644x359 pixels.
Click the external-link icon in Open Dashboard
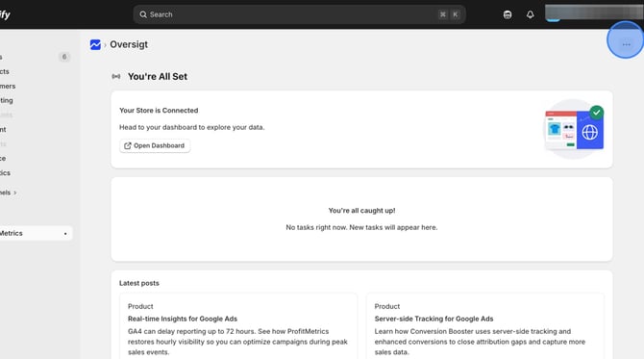click(127, 145)
